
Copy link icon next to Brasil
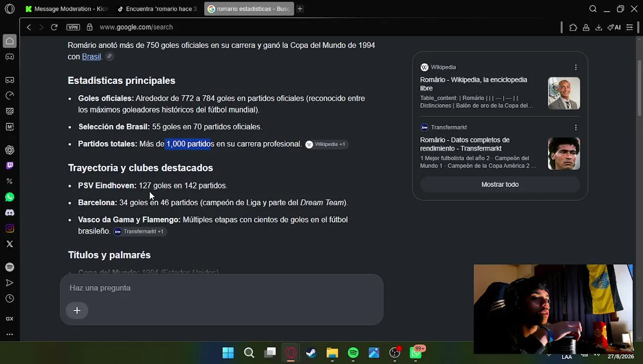click(x=109, y=57)
